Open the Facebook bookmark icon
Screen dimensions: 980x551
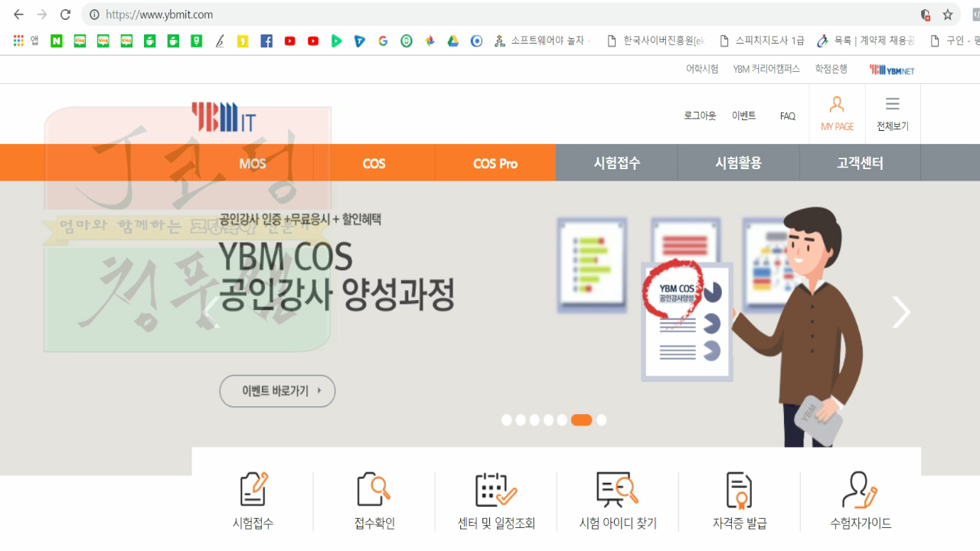(266, 41)
